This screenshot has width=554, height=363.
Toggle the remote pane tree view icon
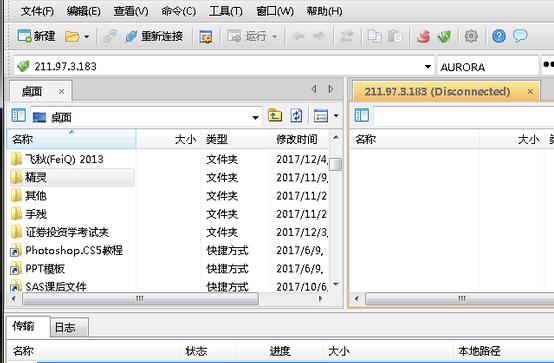(x=361, y=115)
